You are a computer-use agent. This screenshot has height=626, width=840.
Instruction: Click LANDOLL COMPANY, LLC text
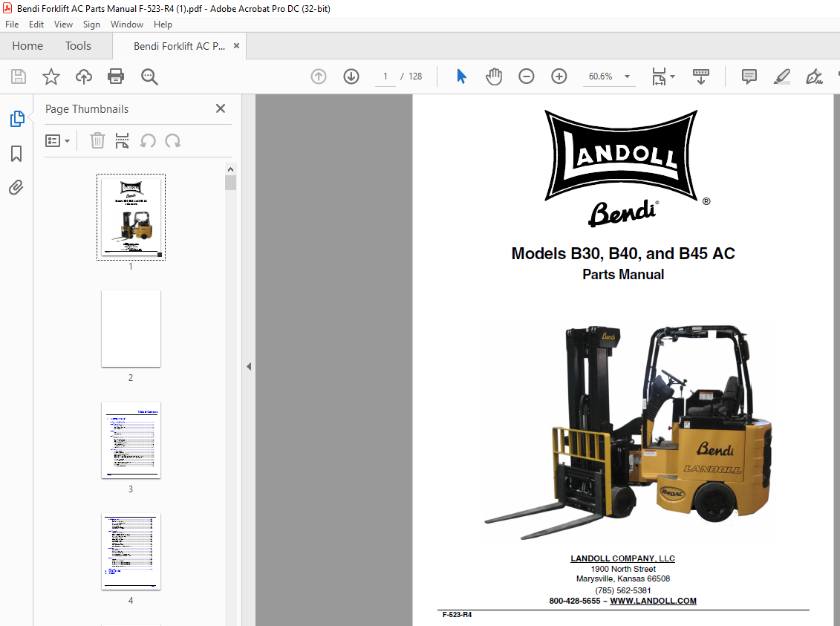[622, 558]
